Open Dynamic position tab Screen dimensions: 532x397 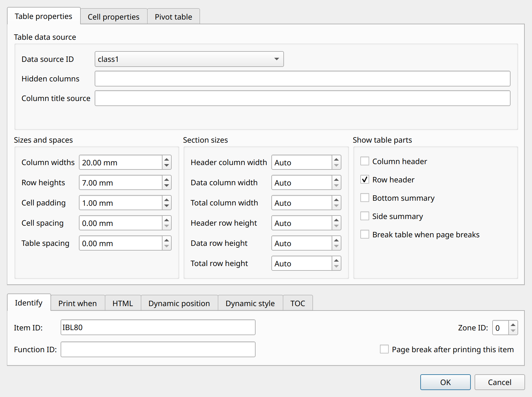[x=179, y=303]
